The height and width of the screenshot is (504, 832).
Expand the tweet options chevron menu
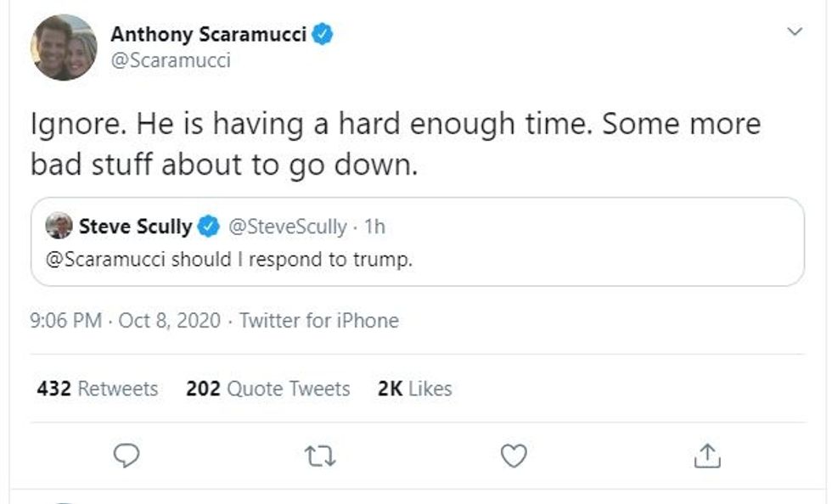(x=795, y=32)
